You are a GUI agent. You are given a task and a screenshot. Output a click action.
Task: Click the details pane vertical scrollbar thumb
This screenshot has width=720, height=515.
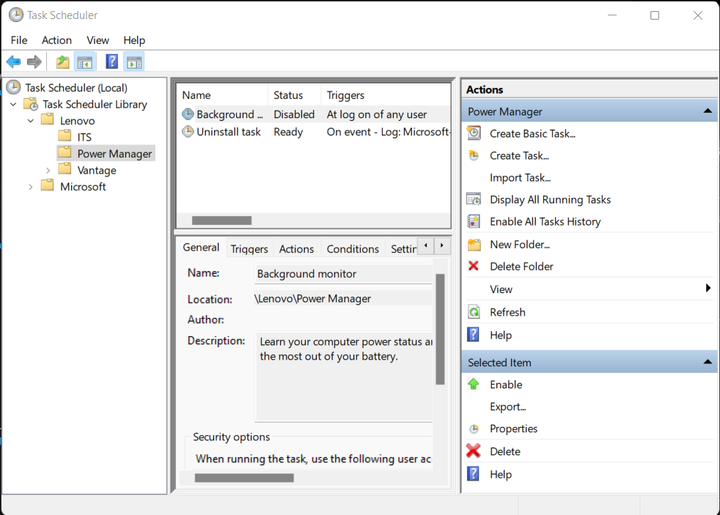coord(440,329)
